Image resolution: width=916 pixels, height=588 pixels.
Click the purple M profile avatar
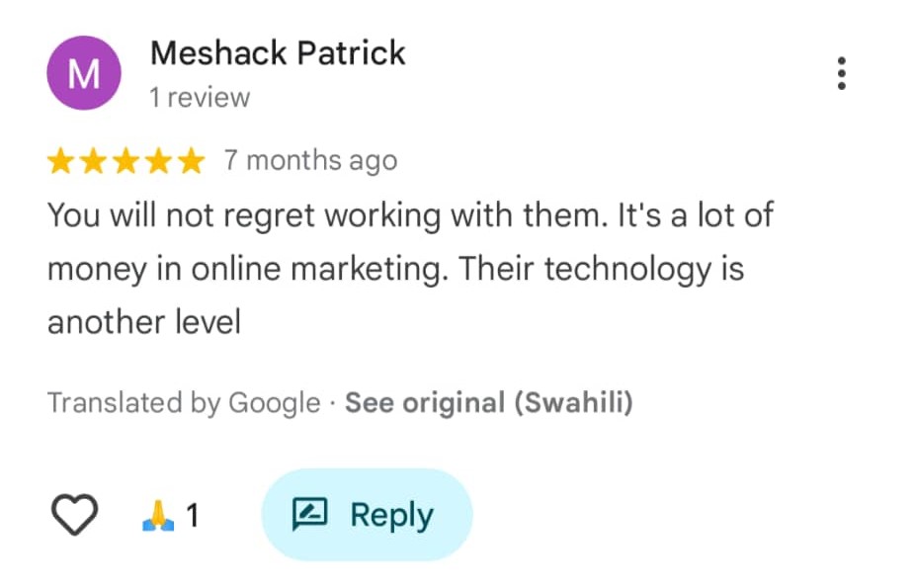[84, 73]
